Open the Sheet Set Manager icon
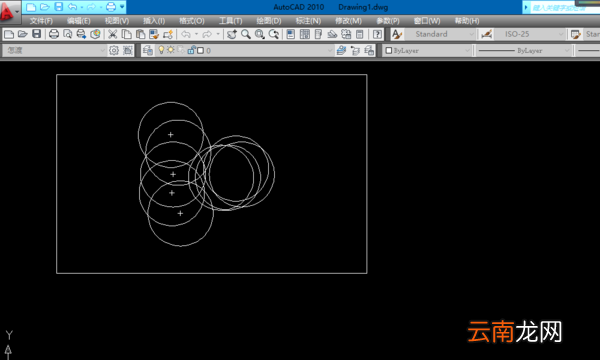Screen dimensions: 600x360 coord(332,34)
